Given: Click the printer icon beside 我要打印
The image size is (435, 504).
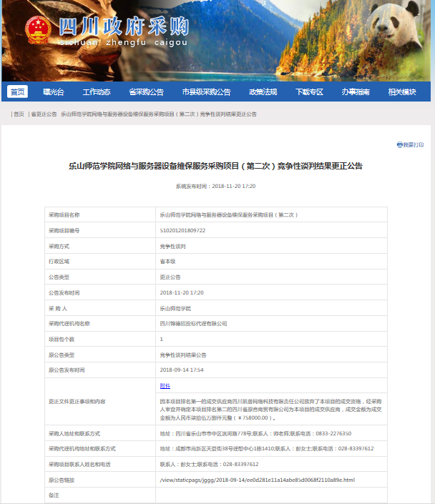Looking at the screenshot, I should 399,144.
